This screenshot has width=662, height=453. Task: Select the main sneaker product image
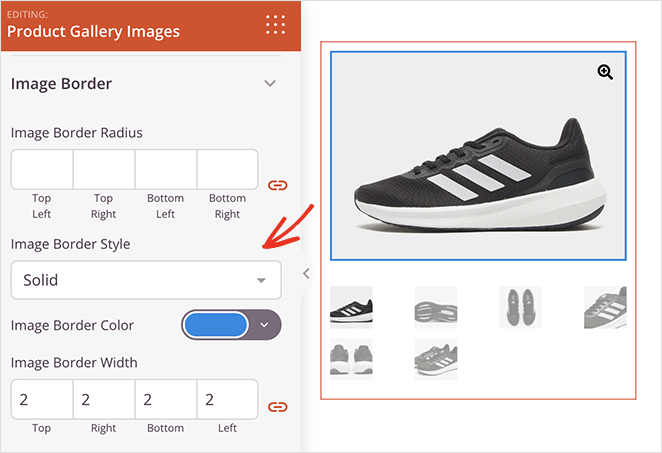coord(478,156)
